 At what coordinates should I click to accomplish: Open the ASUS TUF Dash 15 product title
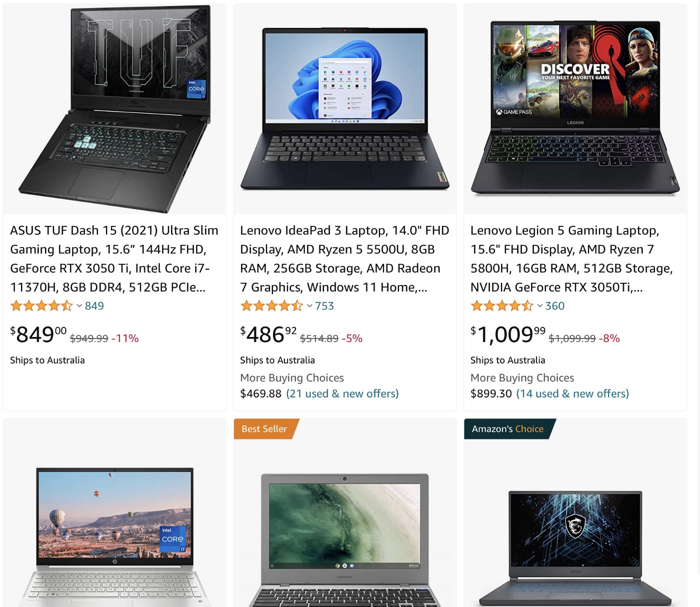click(x=114, y=258)
